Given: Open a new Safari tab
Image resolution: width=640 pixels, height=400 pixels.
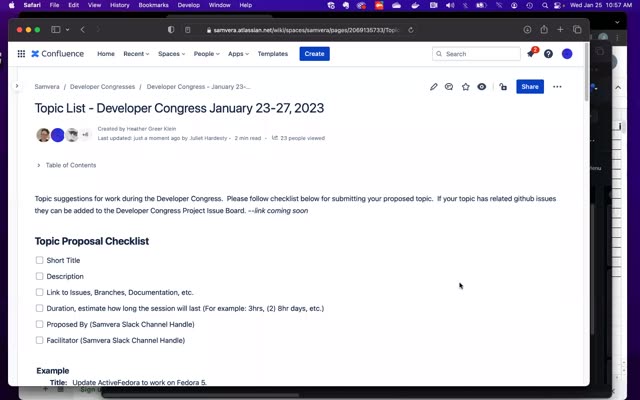Looking at the screenshot, I should [560, 29].
